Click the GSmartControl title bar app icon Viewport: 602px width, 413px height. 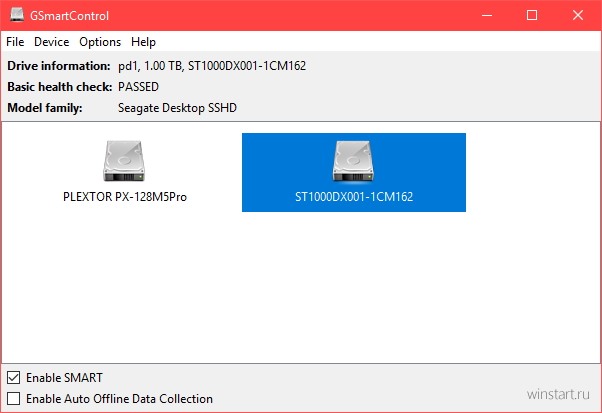(x=17, y=15)
